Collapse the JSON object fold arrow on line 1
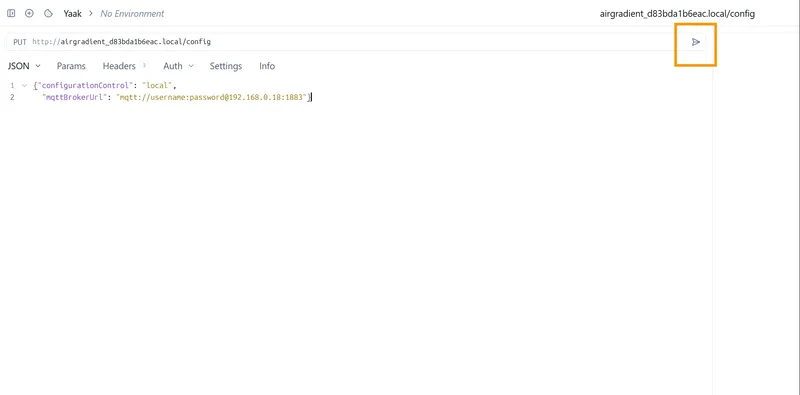Image resolution: width=800 pixels, height=395 pixels. [x=23, y=85]
